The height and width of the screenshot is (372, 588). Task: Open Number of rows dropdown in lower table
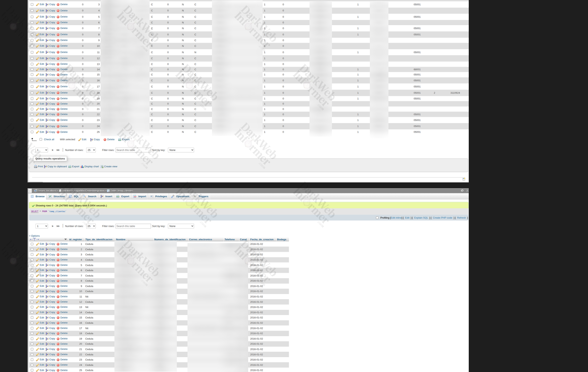[91, 226]
